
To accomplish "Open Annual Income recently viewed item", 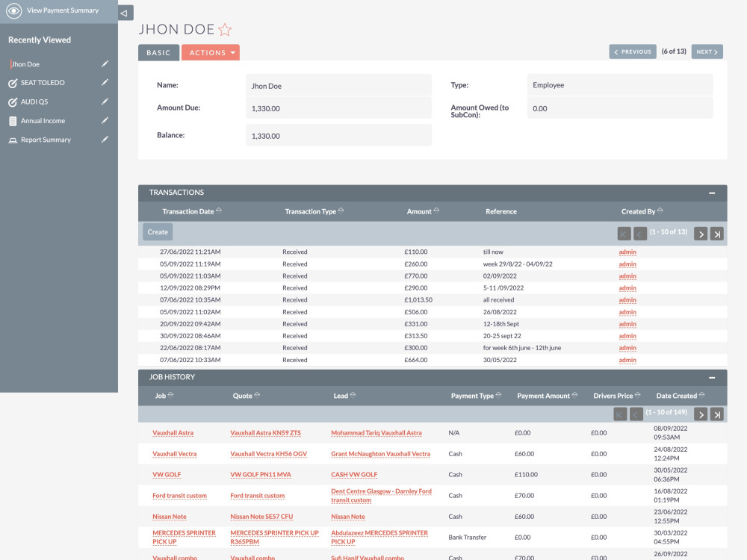I will (43, 121).
